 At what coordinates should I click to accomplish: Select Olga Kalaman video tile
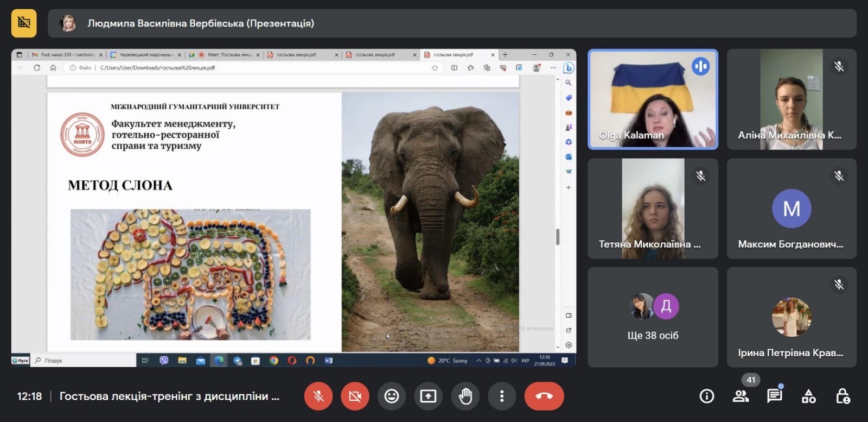coord(653,99)
